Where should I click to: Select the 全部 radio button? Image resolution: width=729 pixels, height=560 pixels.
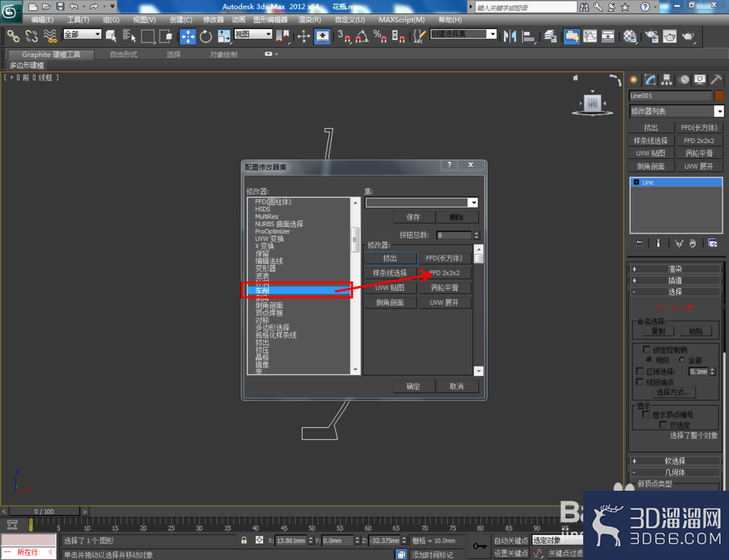682,359
